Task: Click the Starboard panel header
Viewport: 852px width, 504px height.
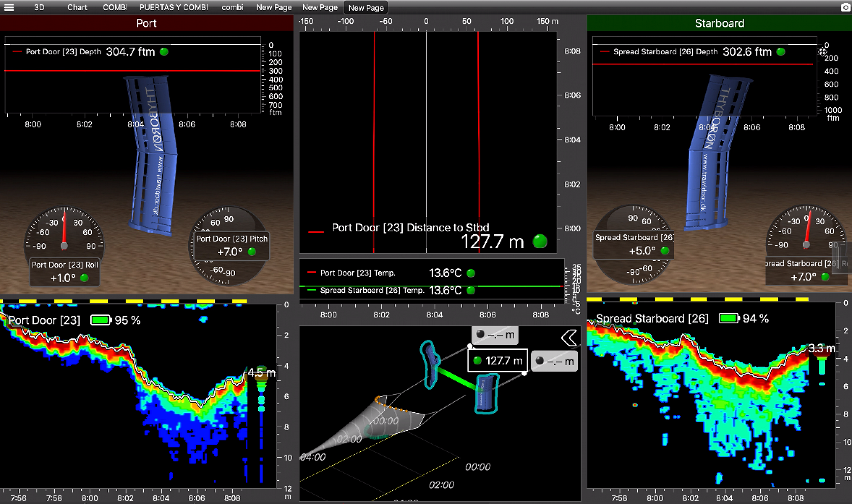Action: tap(719, 23)
